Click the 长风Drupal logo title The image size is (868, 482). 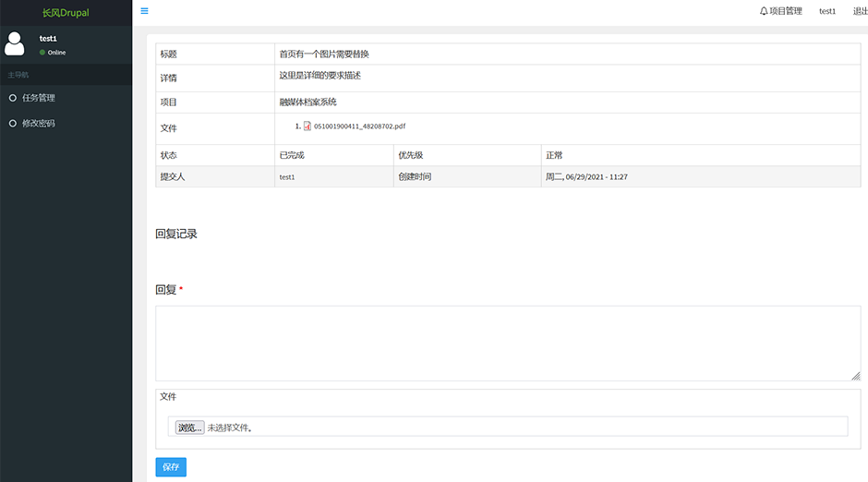[x=66, y=13]
